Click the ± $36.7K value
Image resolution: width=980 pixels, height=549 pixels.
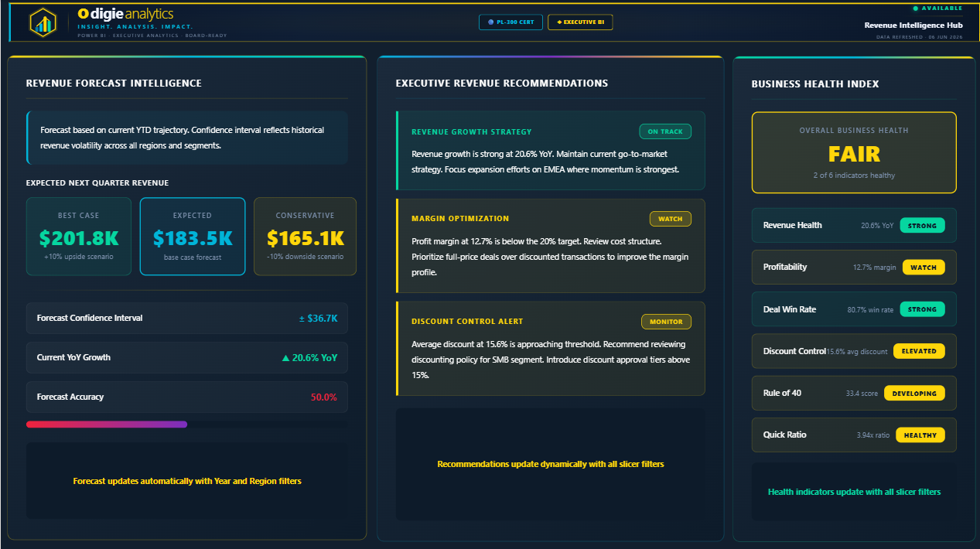(x=318, y=318)
